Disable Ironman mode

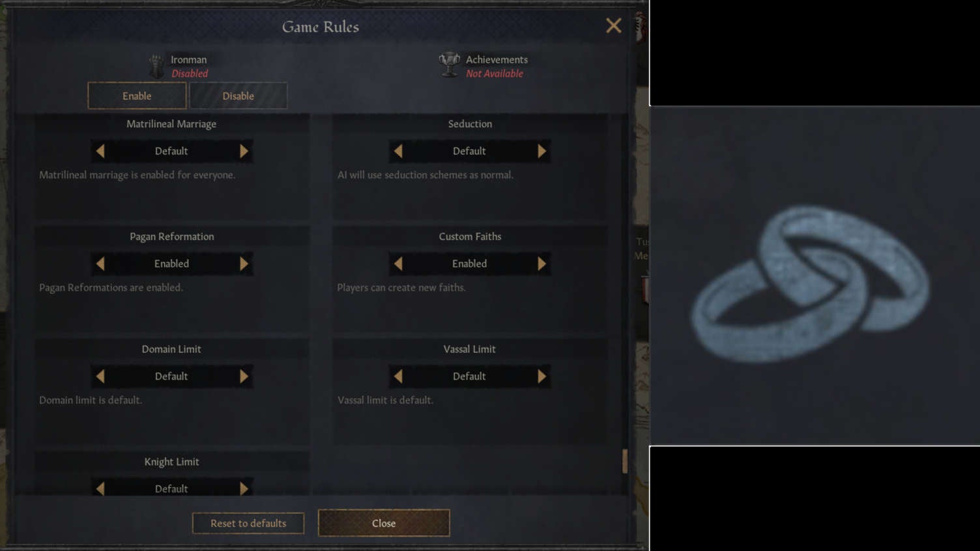tap(238, 96)
